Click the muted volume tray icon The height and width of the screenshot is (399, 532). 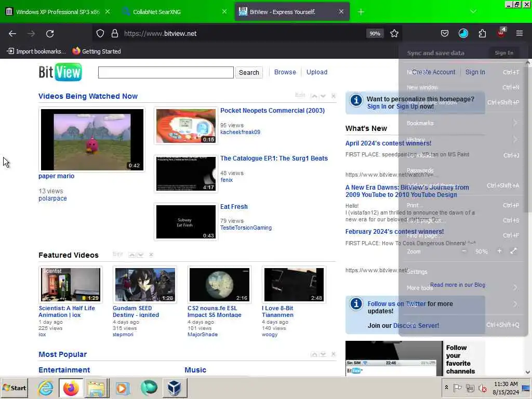[x=482, y=388]
